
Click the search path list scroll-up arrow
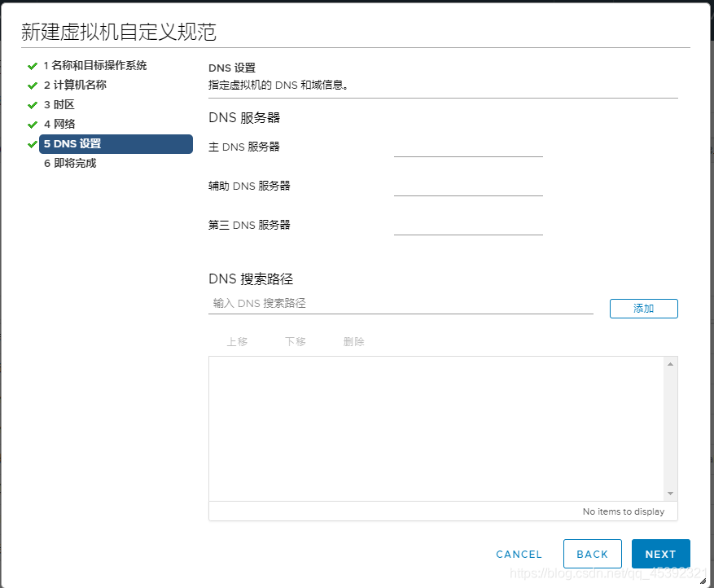pos(671,364)
